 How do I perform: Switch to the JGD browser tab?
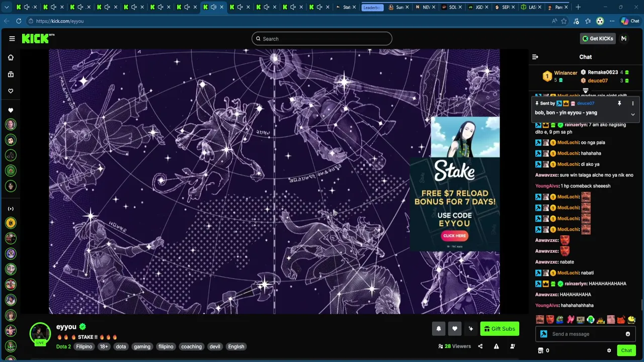tap(478, 7)
